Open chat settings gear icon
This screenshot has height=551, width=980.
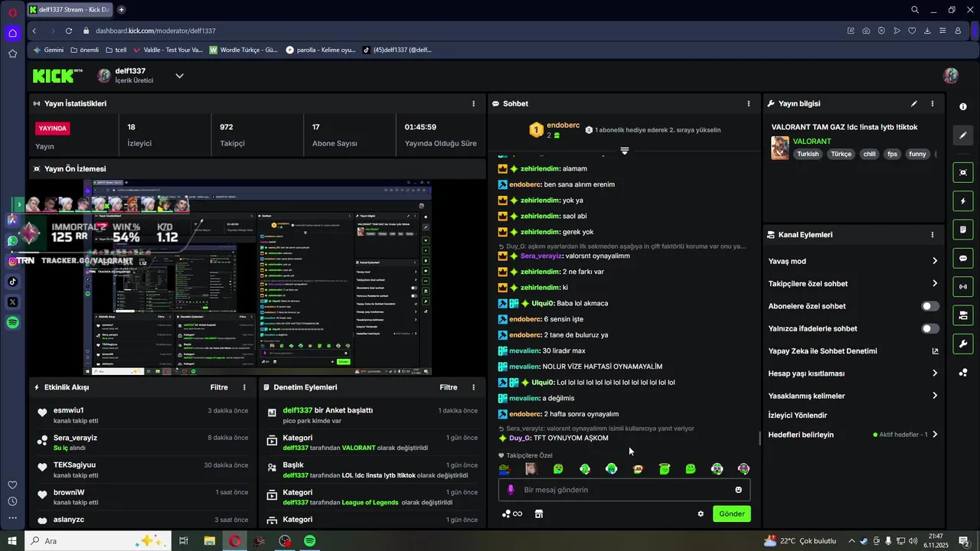701,514
